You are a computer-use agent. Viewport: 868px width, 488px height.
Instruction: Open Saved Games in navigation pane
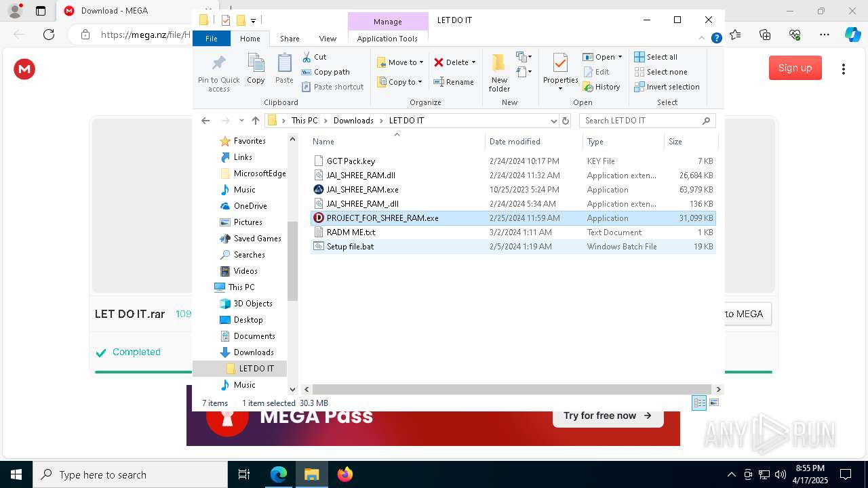pos(250,239)
